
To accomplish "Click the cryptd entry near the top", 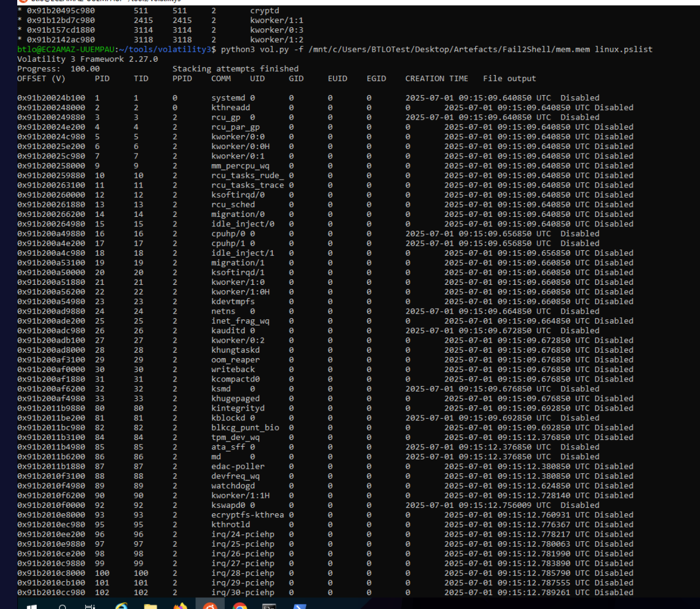I will [265, 11].
